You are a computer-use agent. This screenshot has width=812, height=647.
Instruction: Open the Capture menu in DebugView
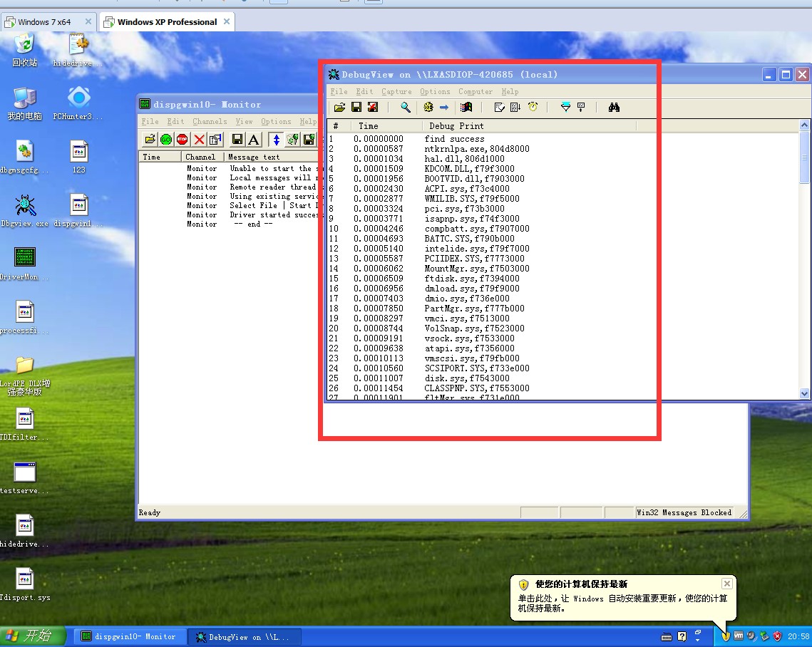point(396,92)
